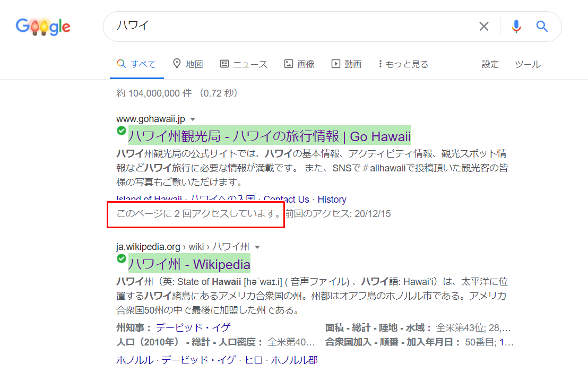Open the History sitelink
Image resolution: width=588 pixels, height=372 pixels.
pos(332,199)
